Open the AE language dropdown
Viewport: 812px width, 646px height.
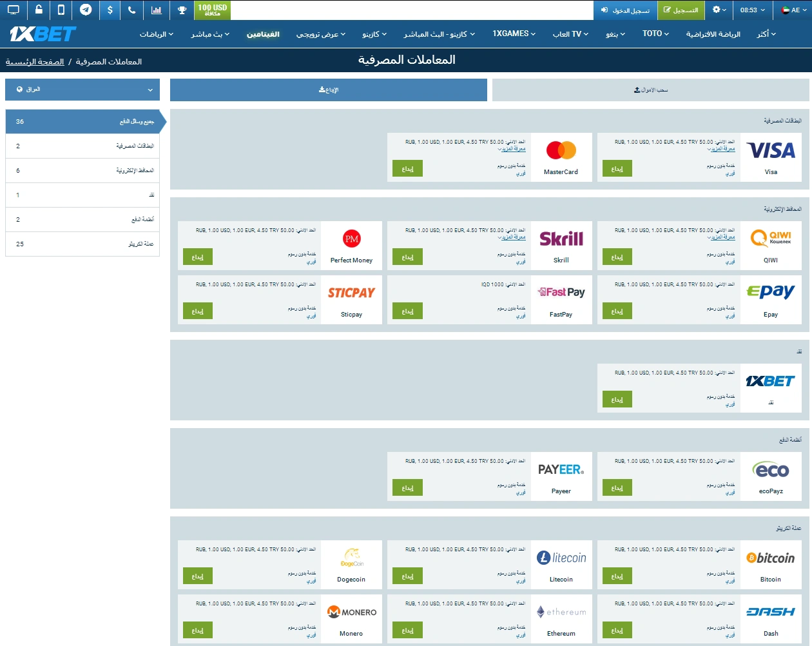[x=792, y=10]
